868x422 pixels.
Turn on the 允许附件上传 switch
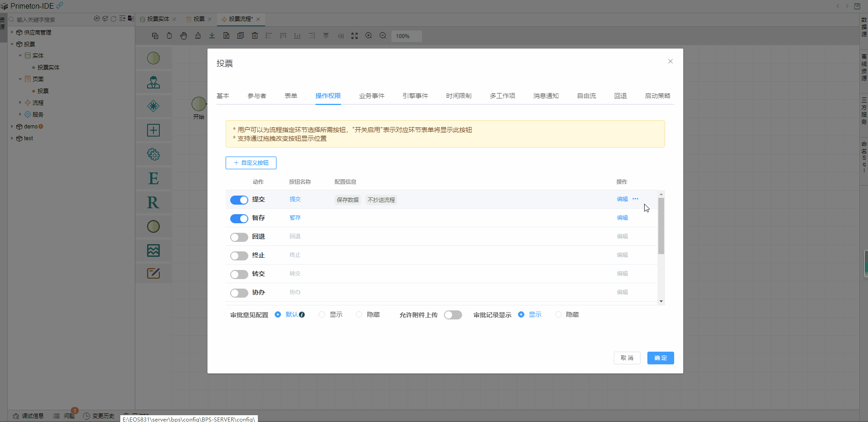pyautogui.click(x=453, y=315)
